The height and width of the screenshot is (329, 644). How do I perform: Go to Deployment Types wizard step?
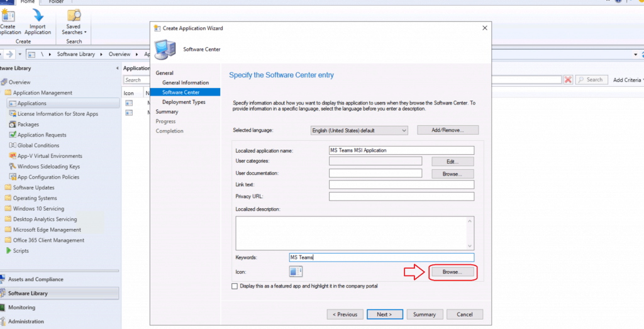(184, 102)
